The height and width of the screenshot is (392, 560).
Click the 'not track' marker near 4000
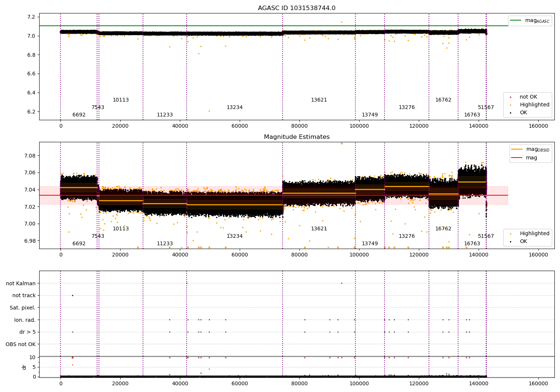coord(72,295)
